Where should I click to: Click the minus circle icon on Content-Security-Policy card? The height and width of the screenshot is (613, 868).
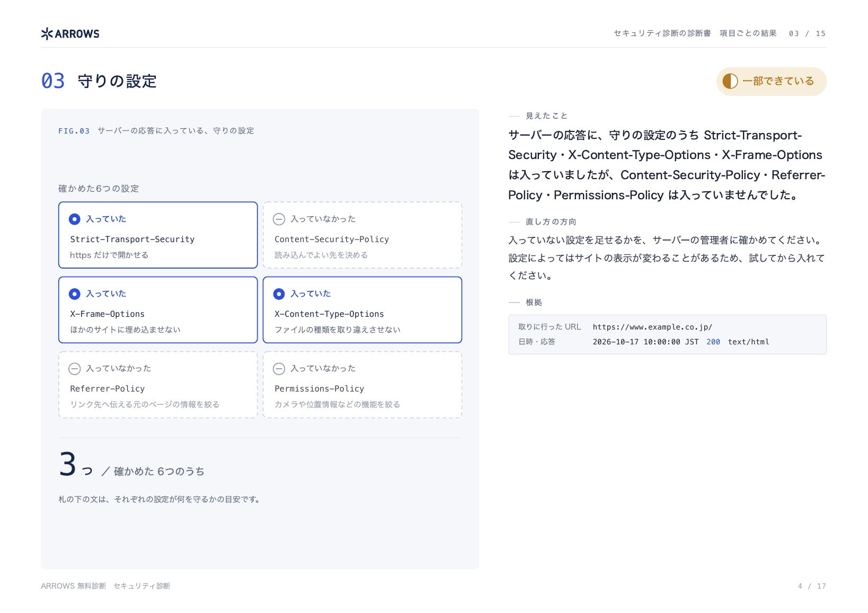[279, 219]
